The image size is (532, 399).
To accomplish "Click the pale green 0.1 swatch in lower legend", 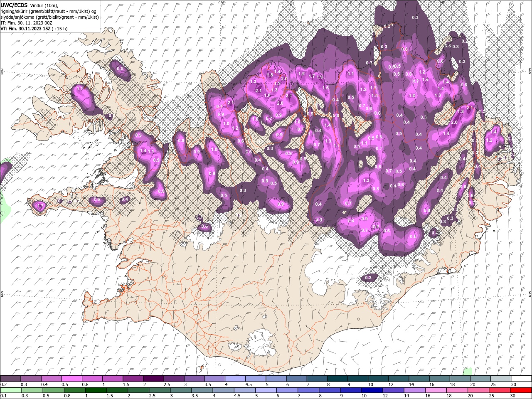I will point(11,390).
